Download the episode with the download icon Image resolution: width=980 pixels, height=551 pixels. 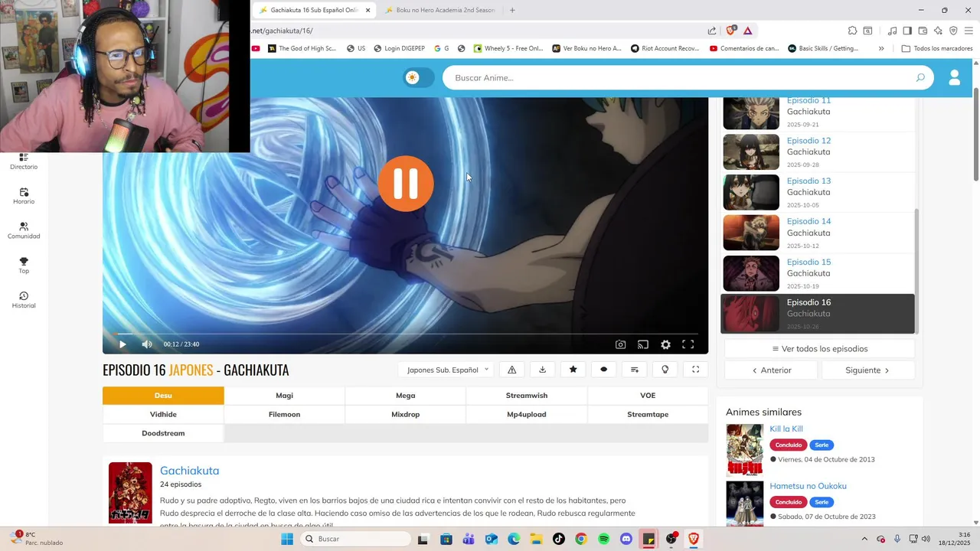pyautogui.click(x=543, y=370)
